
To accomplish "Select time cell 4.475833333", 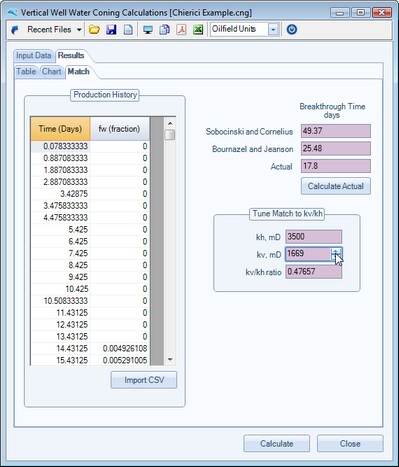I will [x=60, y=218].
